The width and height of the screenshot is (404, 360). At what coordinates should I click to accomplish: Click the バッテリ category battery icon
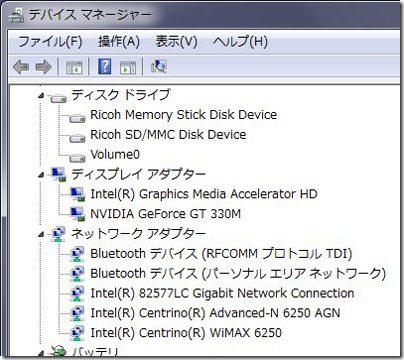pos(59,351)
